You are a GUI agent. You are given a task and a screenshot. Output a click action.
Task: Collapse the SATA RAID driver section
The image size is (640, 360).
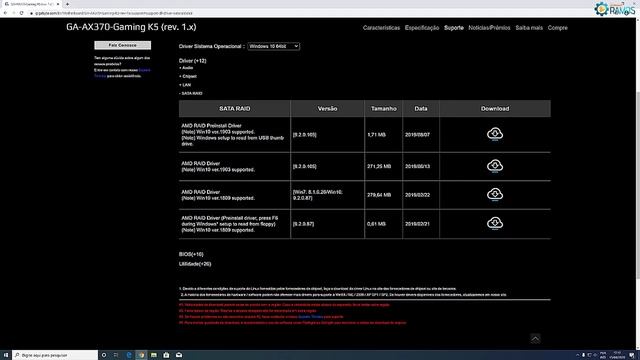click(x=191, y=93)
